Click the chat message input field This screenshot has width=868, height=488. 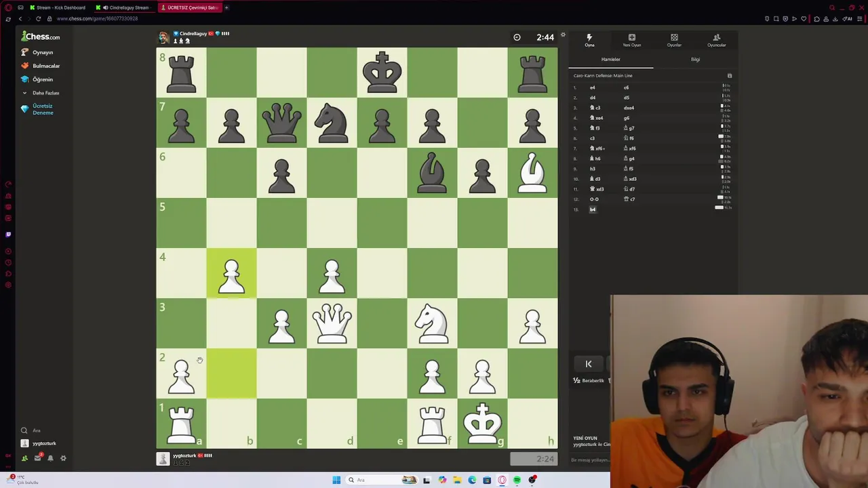[x=590, y=460]
